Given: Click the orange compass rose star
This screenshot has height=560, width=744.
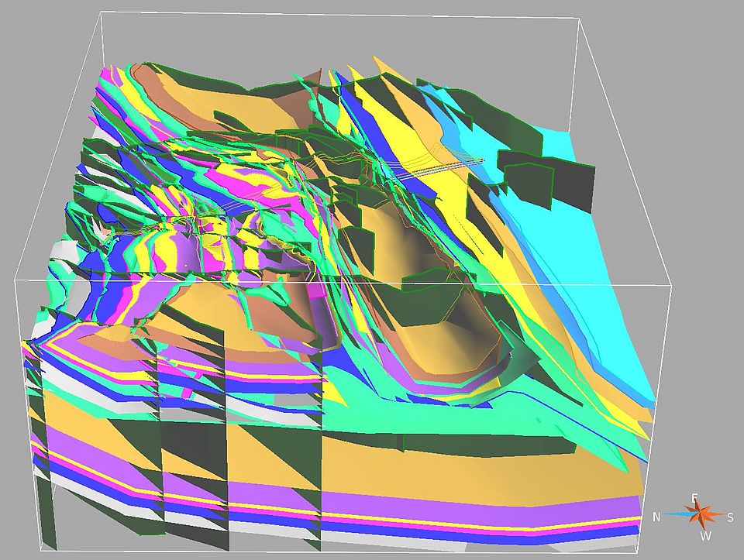Looking at the screenshot, I should 698,514.
